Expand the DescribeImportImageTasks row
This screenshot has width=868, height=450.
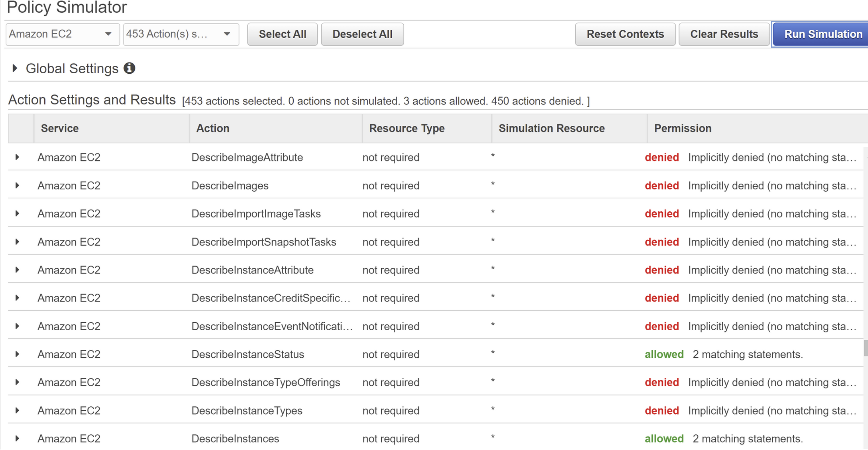(17, 214)
